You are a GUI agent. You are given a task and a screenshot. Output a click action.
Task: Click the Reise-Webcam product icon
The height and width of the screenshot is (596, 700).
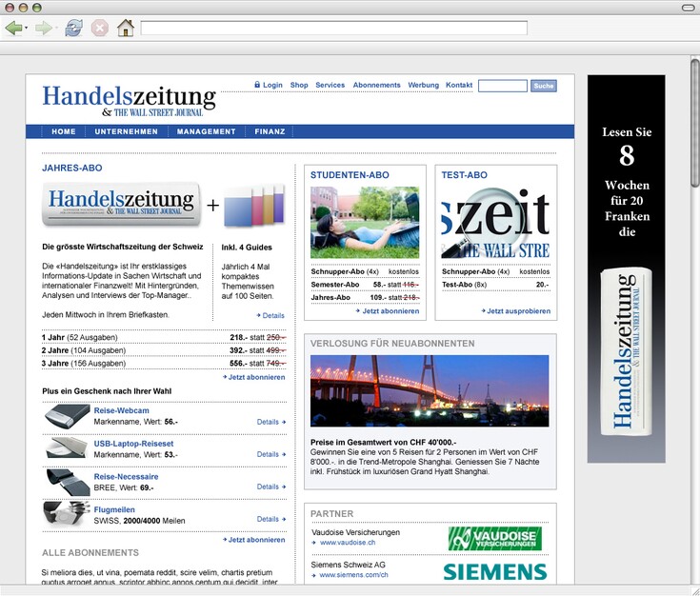click(x=67, y=416)
